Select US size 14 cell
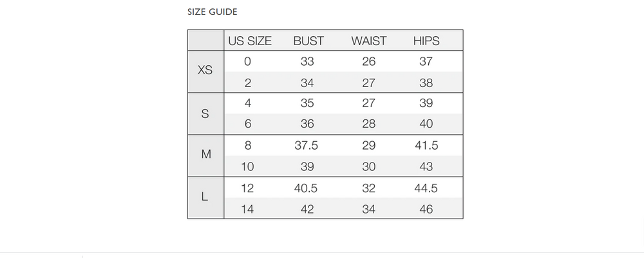The height and width of the screenshot is (258, 644). (247, 209)
